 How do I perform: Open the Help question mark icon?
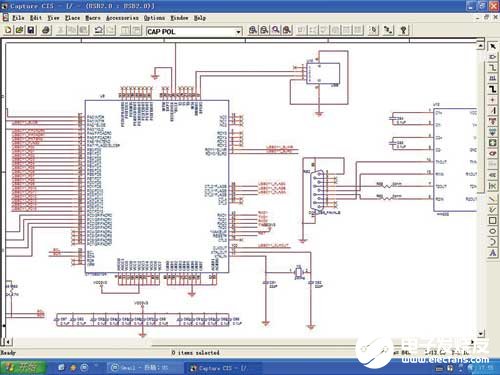tap(403, 30)
